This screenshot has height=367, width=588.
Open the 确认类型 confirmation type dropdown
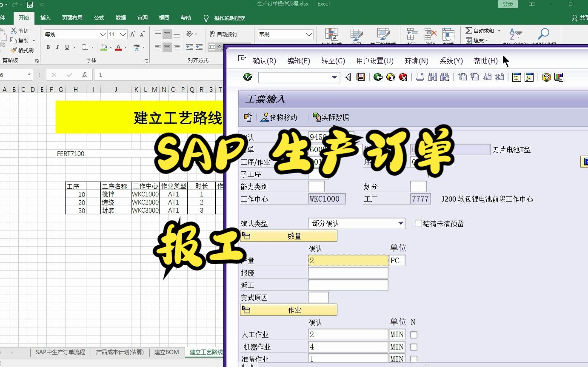click(x=400, y=223)
